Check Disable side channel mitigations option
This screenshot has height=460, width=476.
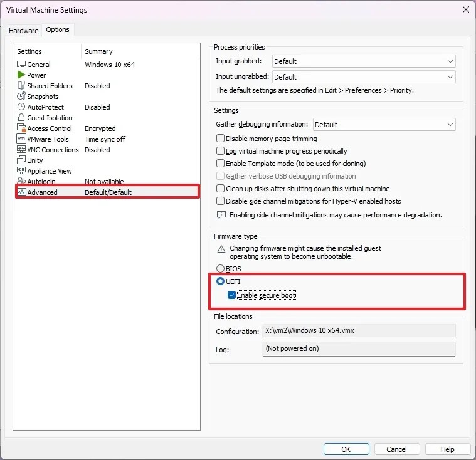coord(220,201)
